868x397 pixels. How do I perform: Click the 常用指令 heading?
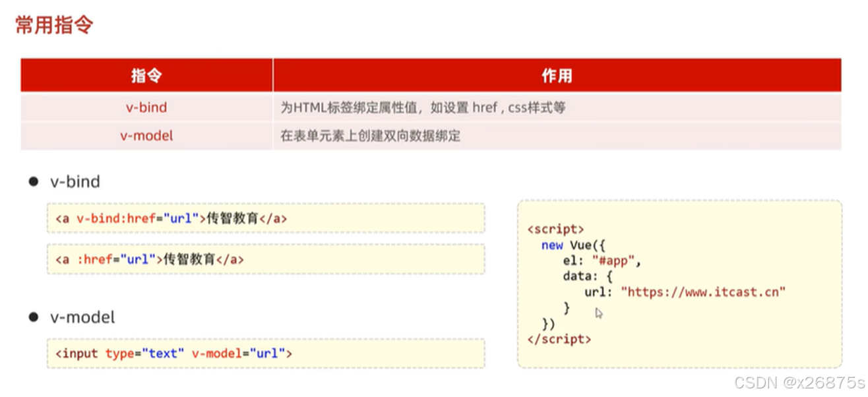(x=54, y=25)
